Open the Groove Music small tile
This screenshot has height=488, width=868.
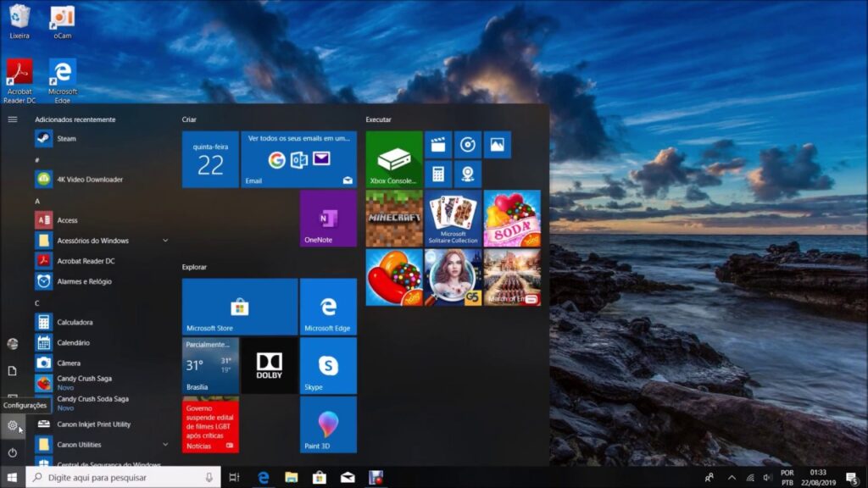(468, 145)
